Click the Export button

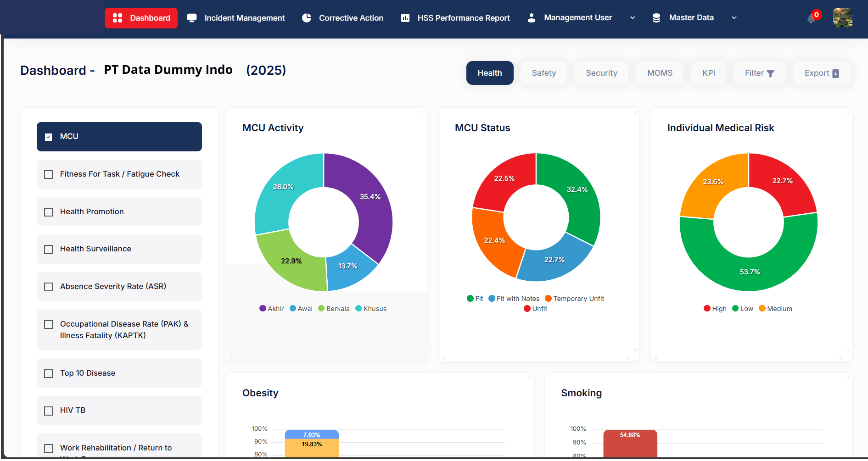click(x=822, y=73)
